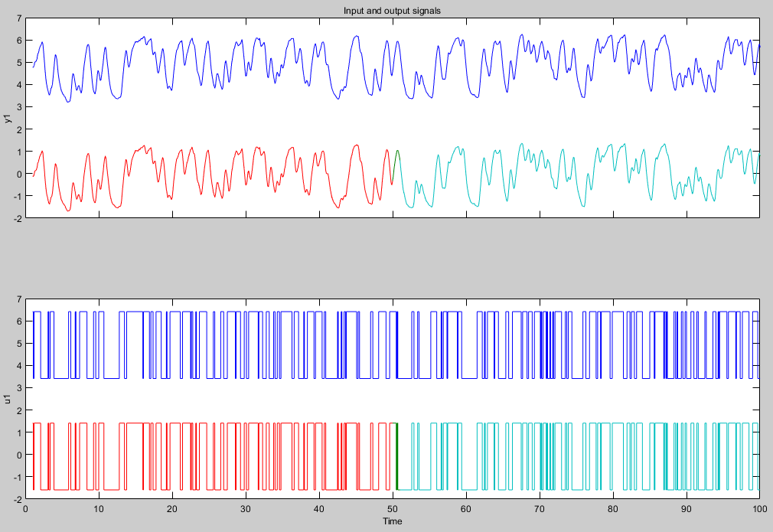Click x-axis tick label 0
This screenshot has height=532, width=773.
point(26,508)
